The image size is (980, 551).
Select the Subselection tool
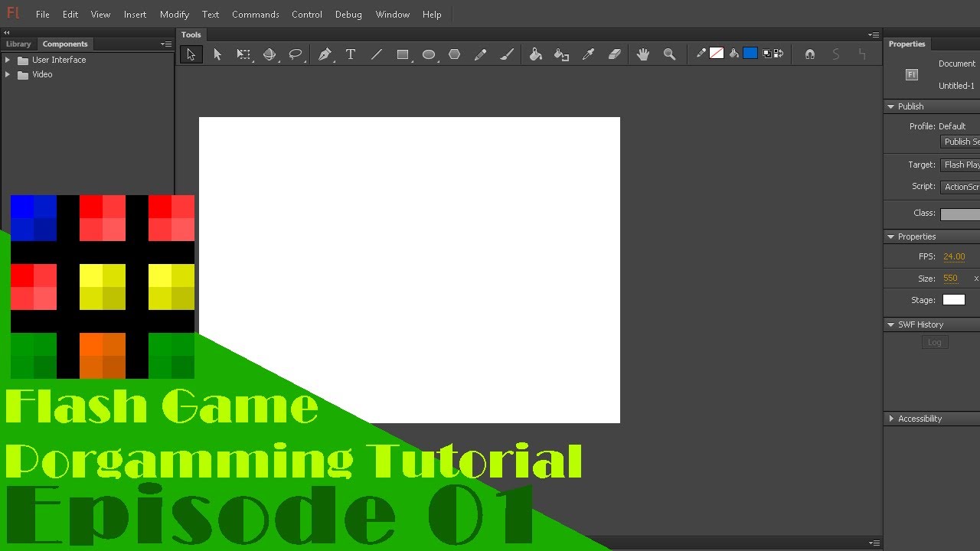click(x=217, y=54)
